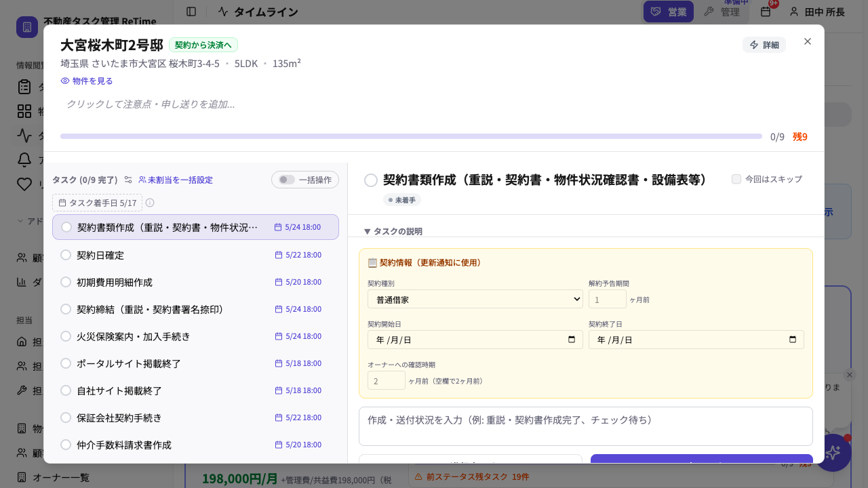Click due date 5/18 18:00 of 自社サイト掲載終了
The height and width of the screenshot is (488, 868).
[298, 390]
